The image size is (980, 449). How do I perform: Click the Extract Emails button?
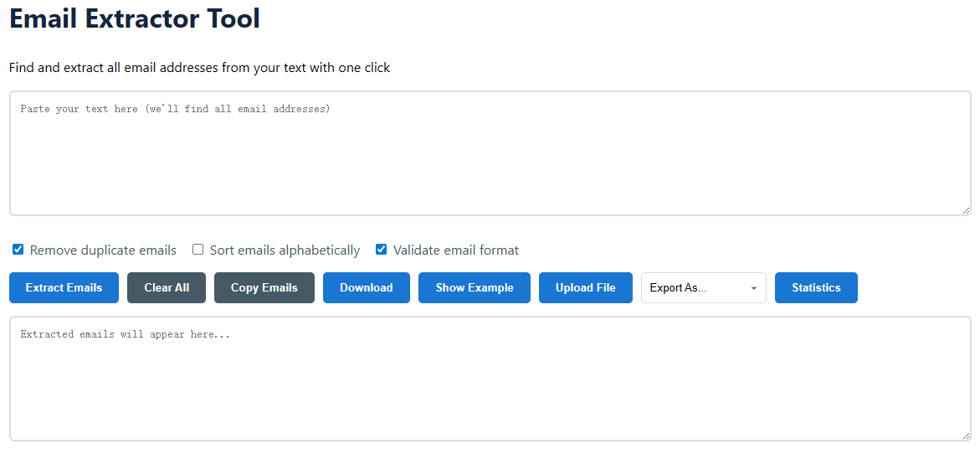tap(64, 287)
